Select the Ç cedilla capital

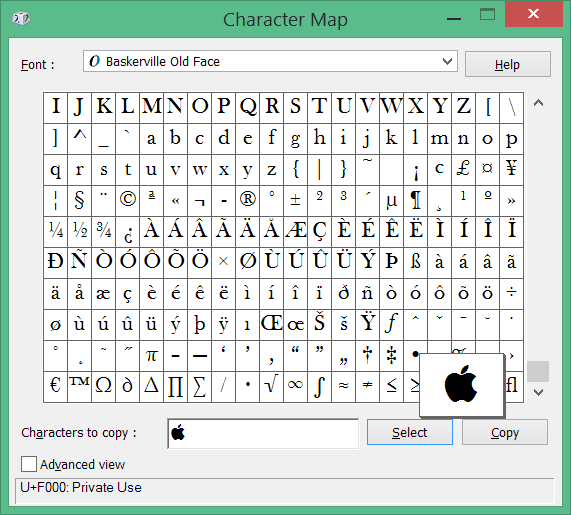click(x=319, y=232)
